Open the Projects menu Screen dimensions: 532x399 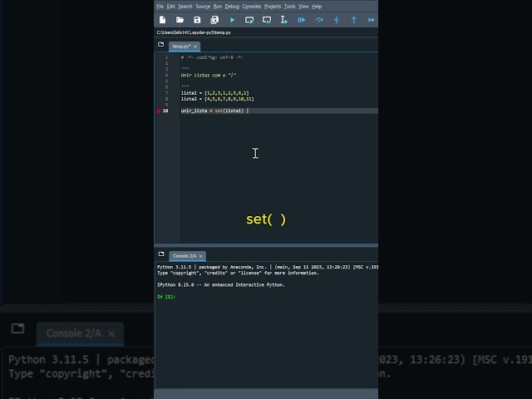coord(273,6)
